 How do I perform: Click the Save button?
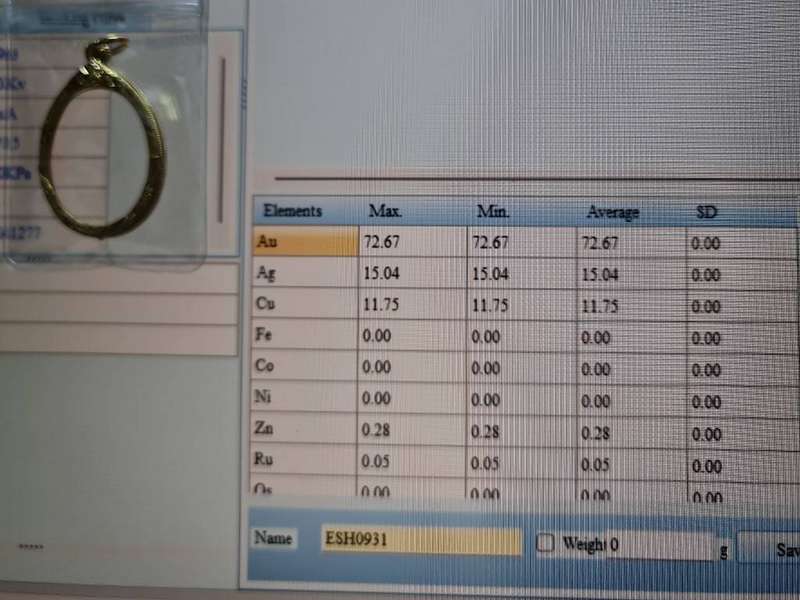[x=785, y=549]
